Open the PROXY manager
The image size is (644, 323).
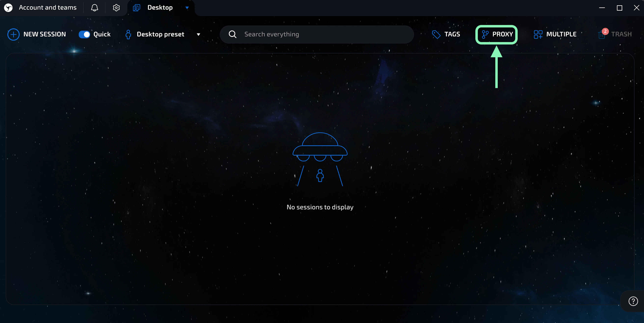click(x=502, y=34)
